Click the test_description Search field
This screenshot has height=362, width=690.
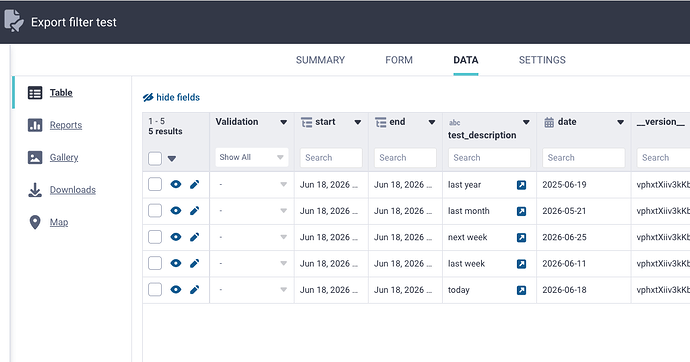click(489, 157)
